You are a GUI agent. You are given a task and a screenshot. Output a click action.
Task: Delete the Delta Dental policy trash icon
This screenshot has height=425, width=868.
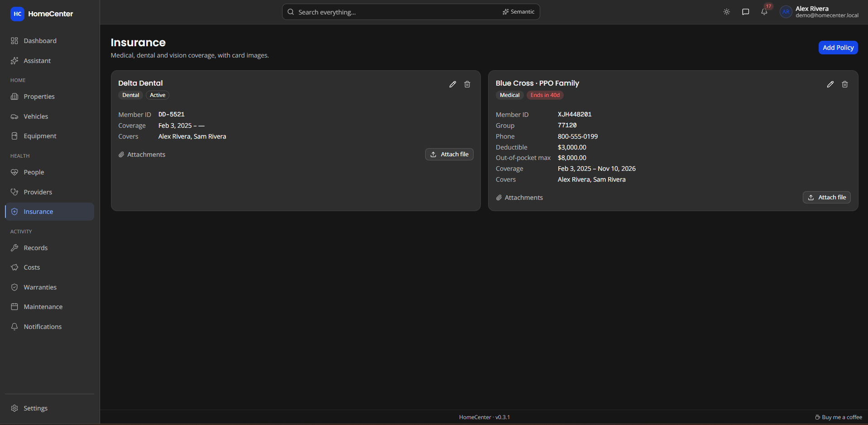pos(467,84)
